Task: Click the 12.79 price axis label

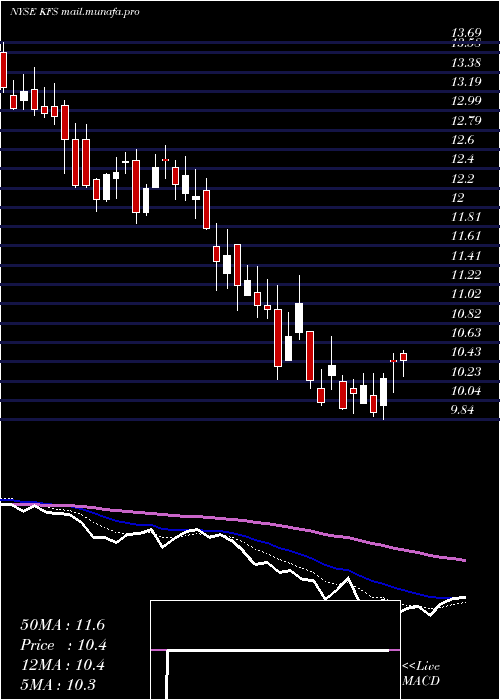Action: (466, 121)
